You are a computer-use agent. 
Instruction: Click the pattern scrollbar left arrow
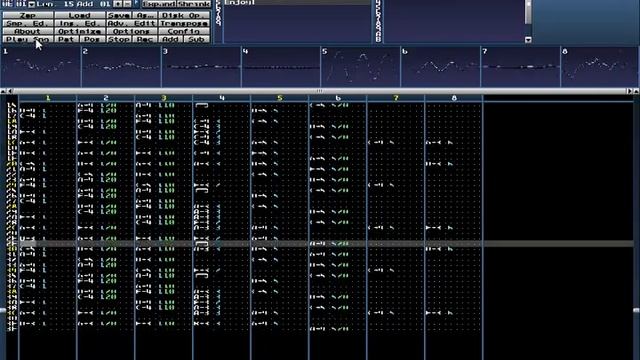coord(10,91)
